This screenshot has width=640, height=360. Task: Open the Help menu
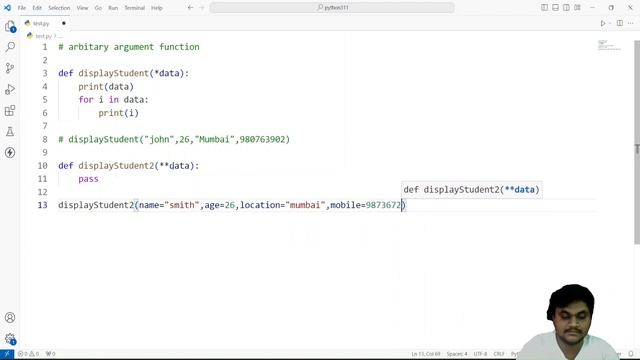(x=157, y=8)
